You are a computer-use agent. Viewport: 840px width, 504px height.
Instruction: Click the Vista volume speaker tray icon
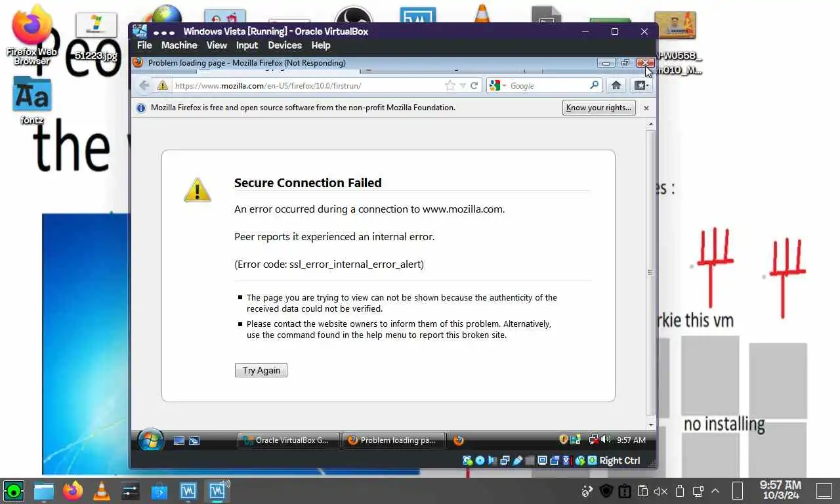point(606,440)
